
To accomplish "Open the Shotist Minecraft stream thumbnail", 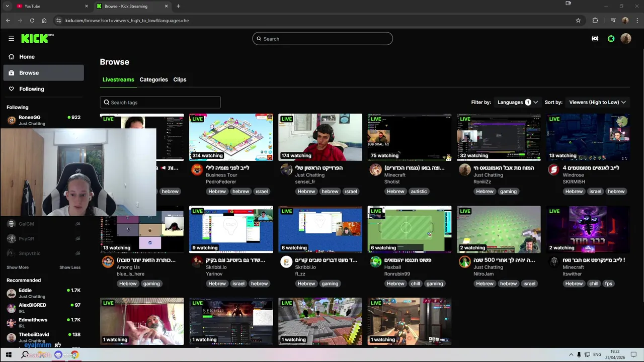I will tap(410, 137).
